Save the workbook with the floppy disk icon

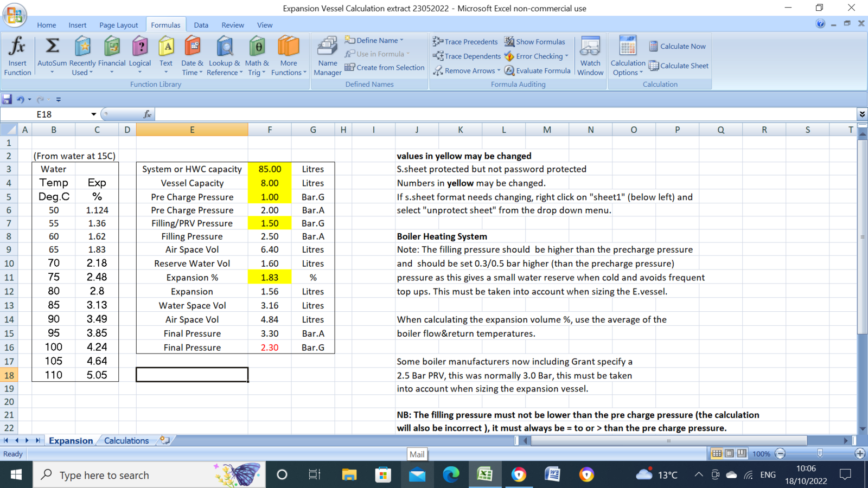(x=7, y=99)
